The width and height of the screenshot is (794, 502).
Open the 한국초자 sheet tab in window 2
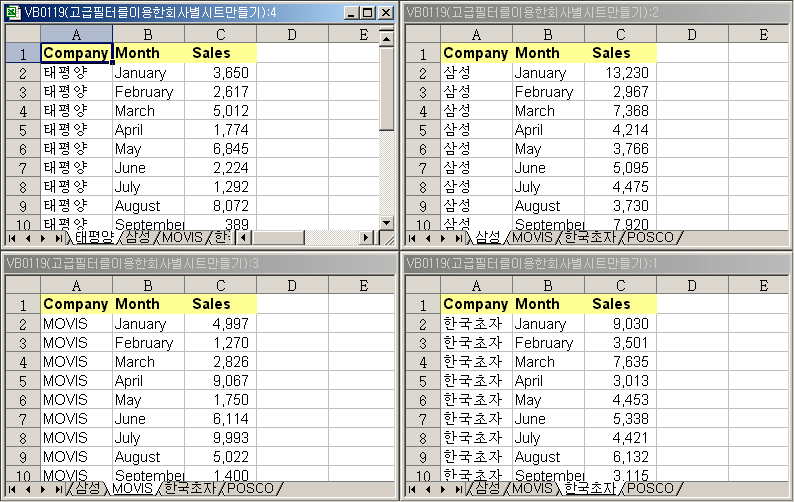589,238
